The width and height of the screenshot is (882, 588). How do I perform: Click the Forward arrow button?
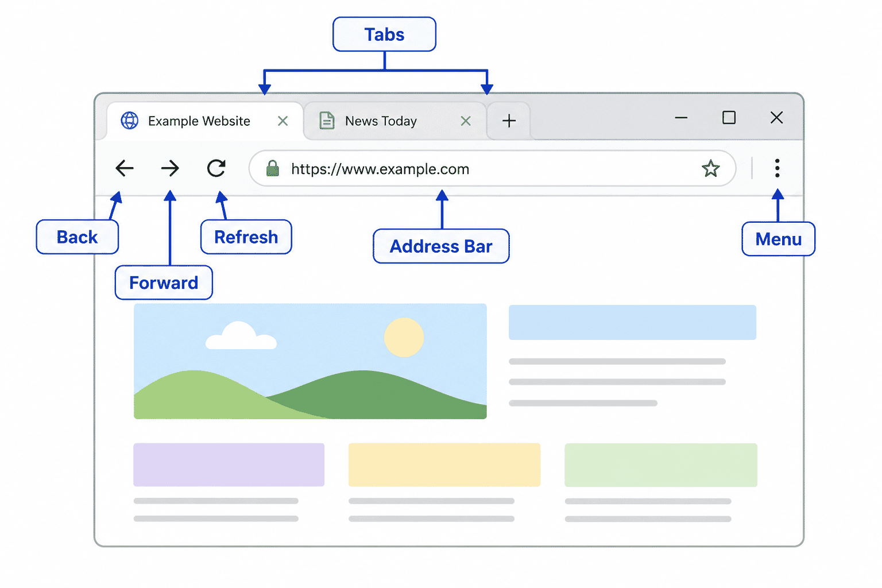click(x=170, y=168)
